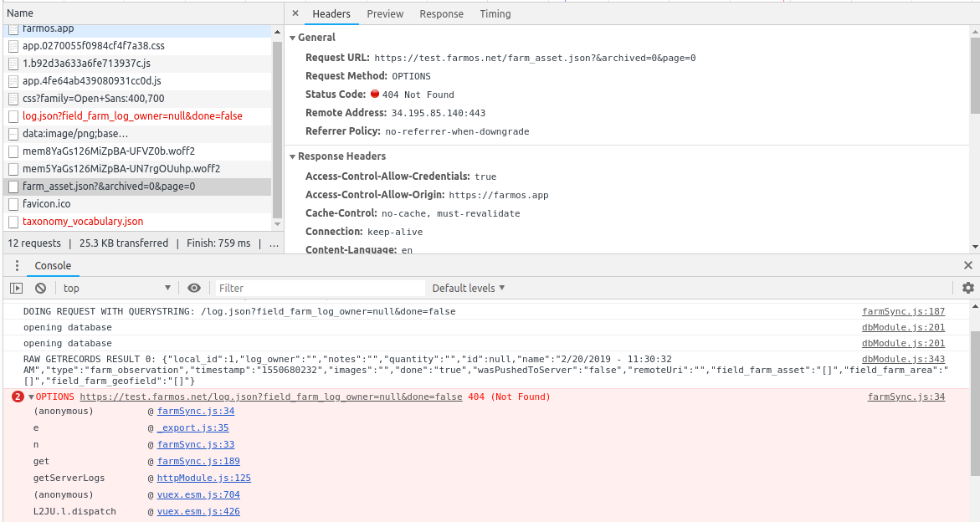Image resolution: width=980 pixels, height=522 pixels.
Task: Close the request details panel
Action: pyautogui.click(x=295, y=14)
